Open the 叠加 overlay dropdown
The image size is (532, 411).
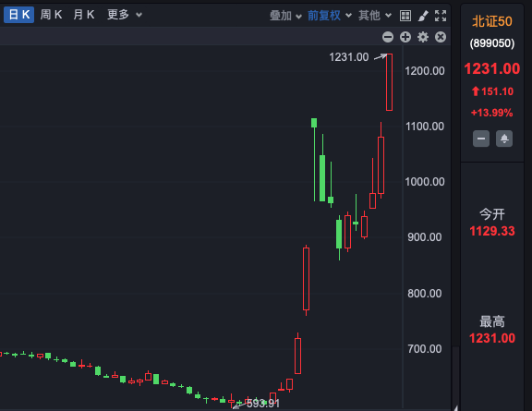tap(285, 16)
